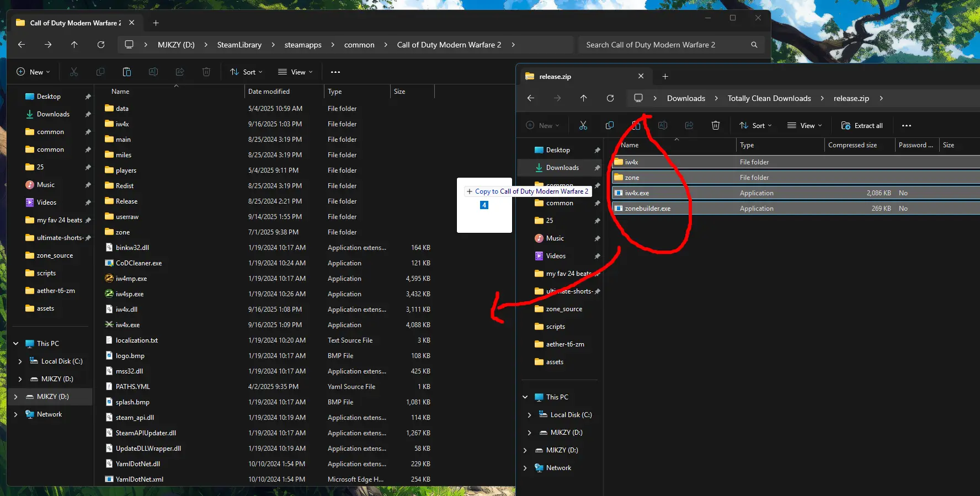Image resolution: width=980 pixels, height=496 pixels.
Task: Click Extract all button
Action: point(862,125)
